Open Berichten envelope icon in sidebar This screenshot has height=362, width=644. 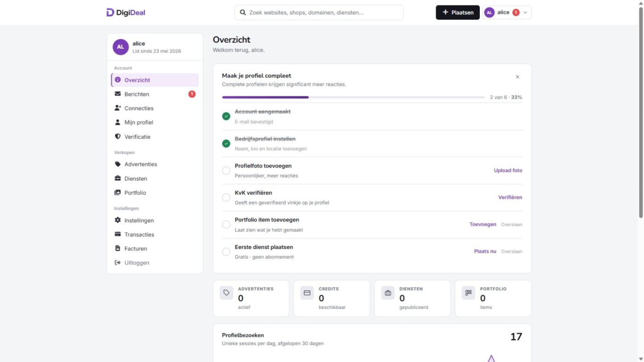(x=118, y=94)
